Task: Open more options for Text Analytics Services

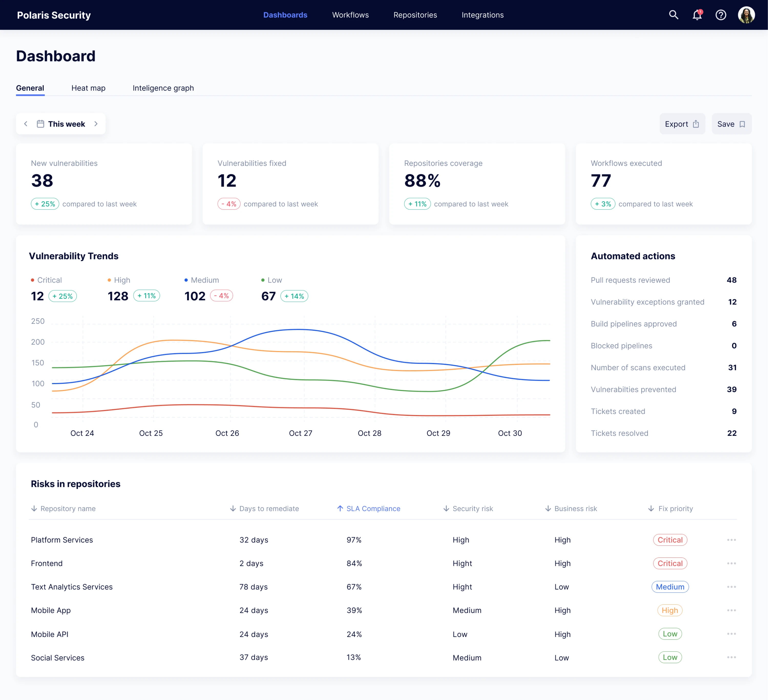Action: [731, 587]
